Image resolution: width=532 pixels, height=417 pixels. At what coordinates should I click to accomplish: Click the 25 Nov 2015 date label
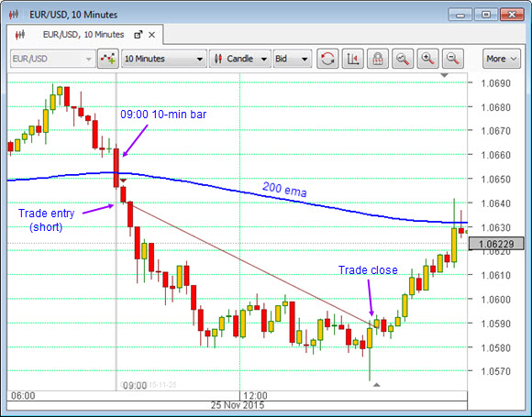pyautogui.click(x=238, y=405)
